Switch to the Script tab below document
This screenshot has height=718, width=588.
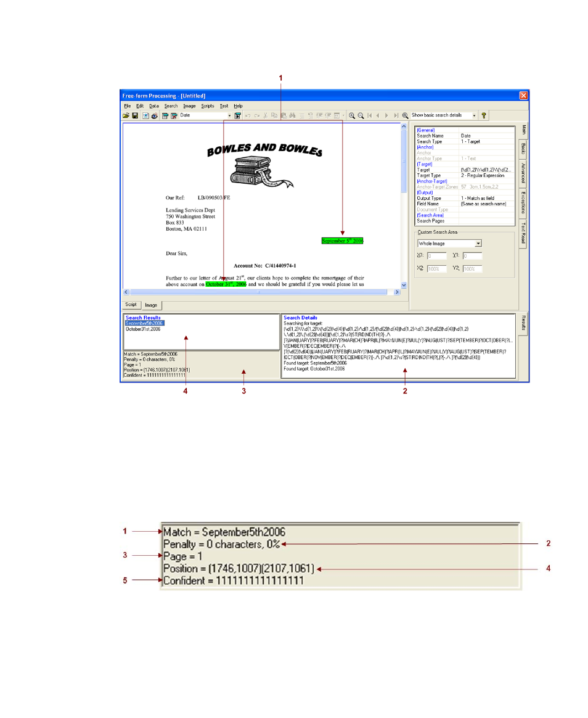coord(131,305)
